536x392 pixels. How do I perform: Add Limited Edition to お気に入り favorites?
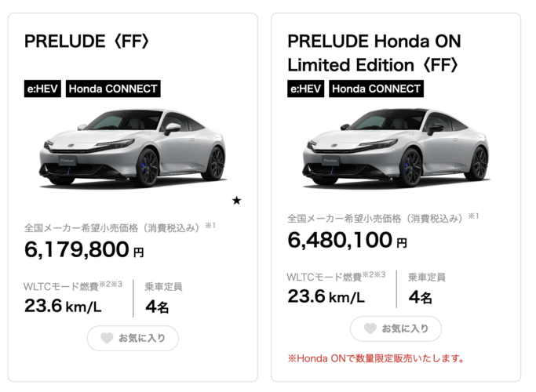point(396,328)
